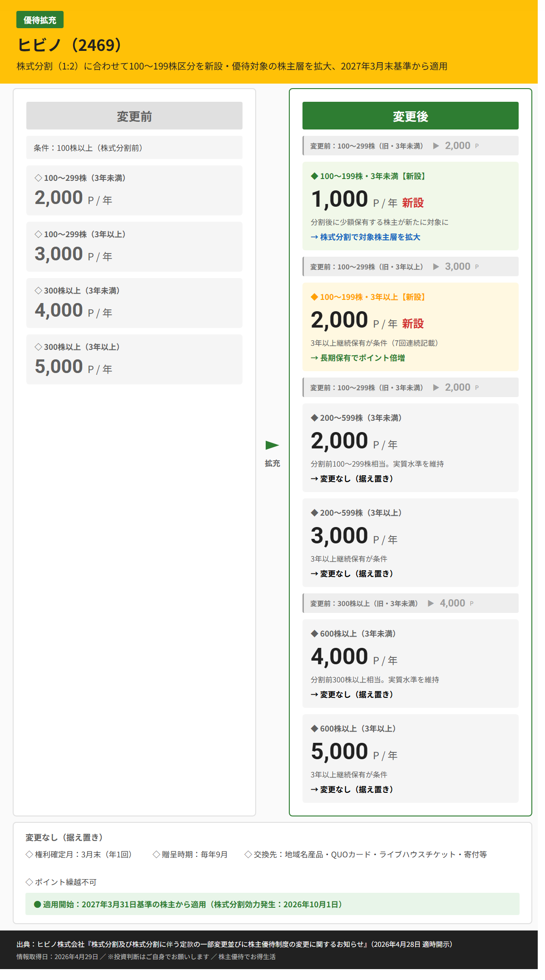The height and width of the screenshot is (980, 545).
Task: Click the green diamond beside 100〜199株・3年未満【新設】
Action: tap(314, 176)
